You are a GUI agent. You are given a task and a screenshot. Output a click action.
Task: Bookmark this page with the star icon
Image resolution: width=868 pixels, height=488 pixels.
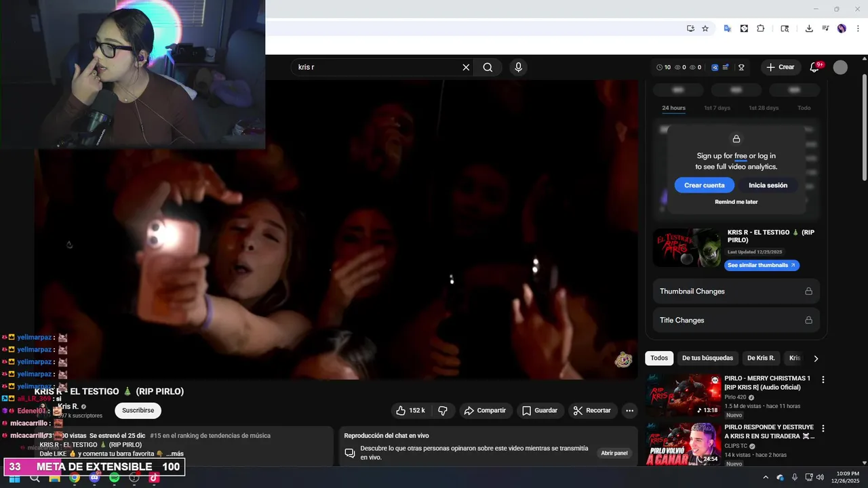(x=705, y=28)
